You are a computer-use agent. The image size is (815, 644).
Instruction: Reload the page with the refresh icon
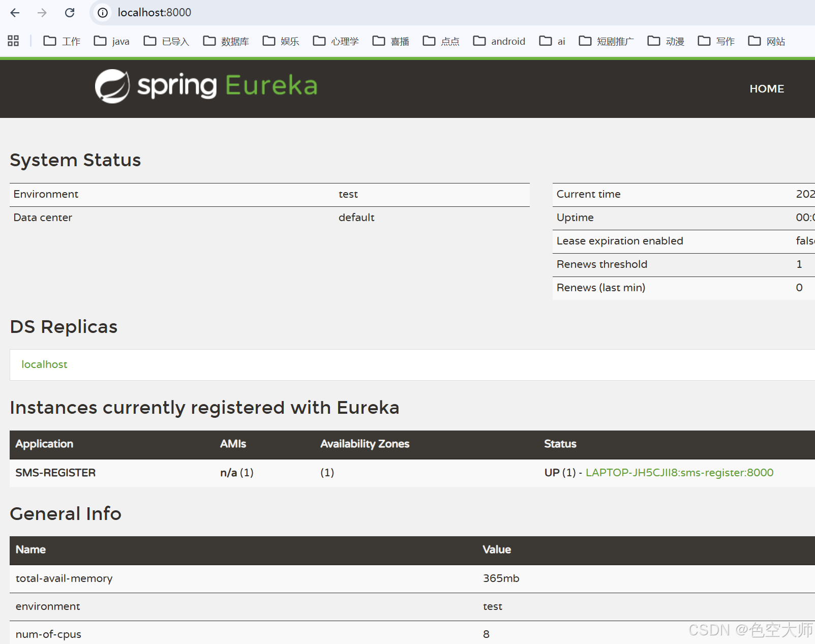pyautogui.click(x=70, y=13)
